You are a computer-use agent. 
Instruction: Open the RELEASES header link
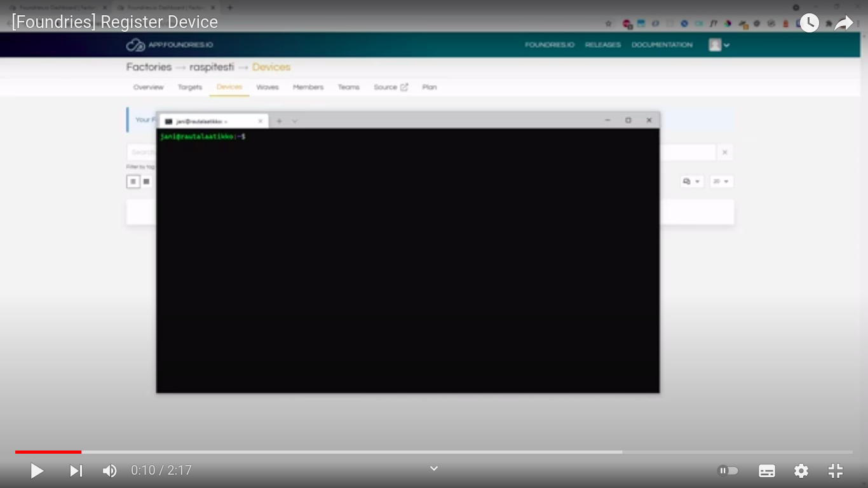pyautogui.click(x=603, y=45)
